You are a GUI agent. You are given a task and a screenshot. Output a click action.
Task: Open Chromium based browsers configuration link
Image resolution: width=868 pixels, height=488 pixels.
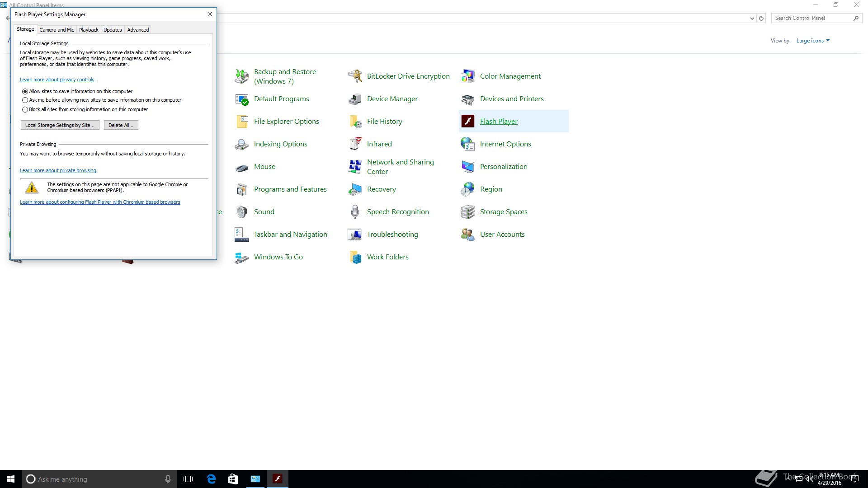tap(100, 202)
